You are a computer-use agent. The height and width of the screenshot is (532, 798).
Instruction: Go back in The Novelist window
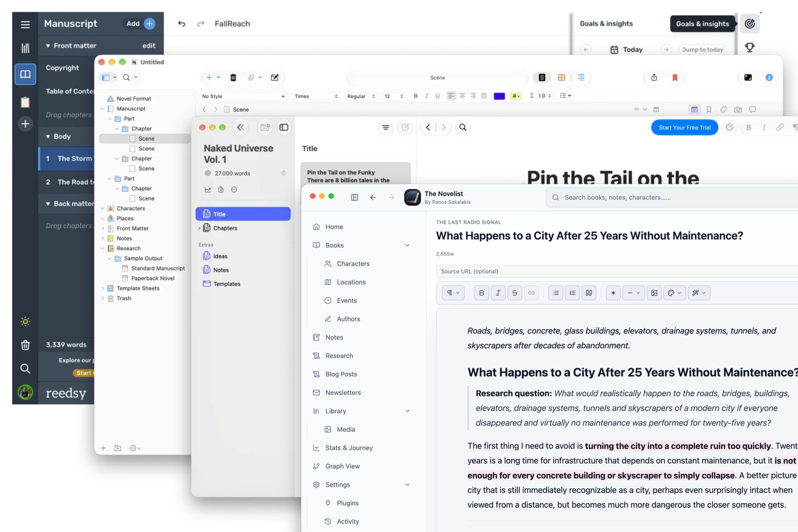[x=373, y=197]
